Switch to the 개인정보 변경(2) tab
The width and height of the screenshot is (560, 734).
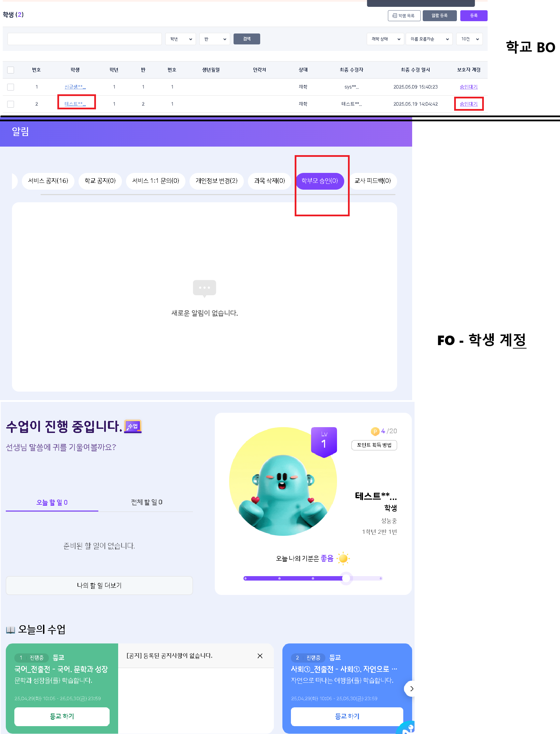tap(216, 181)
